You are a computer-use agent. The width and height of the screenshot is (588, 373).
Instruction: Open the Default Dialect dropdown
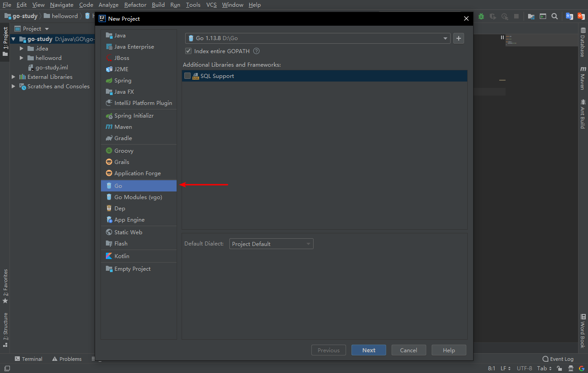(271, 244)
